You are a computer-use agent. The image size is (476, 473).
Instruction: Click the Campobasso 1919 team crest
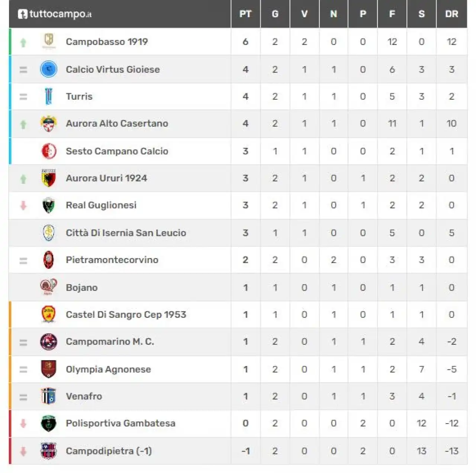click(49, 41)
